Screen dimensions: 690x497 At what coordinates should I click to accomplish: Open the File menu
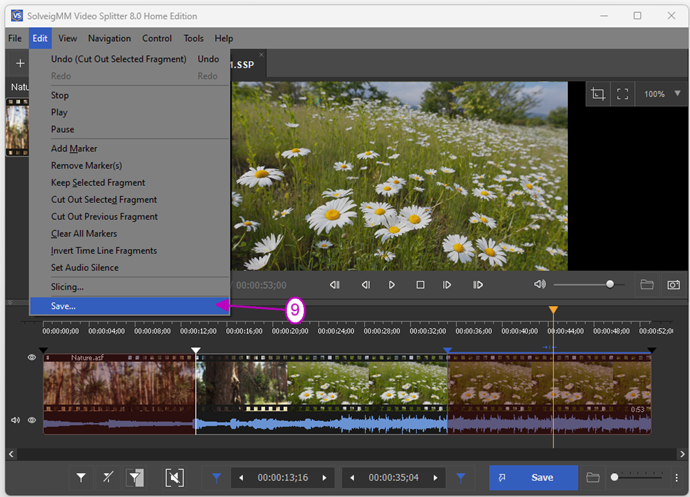click(x=15, y=38)
